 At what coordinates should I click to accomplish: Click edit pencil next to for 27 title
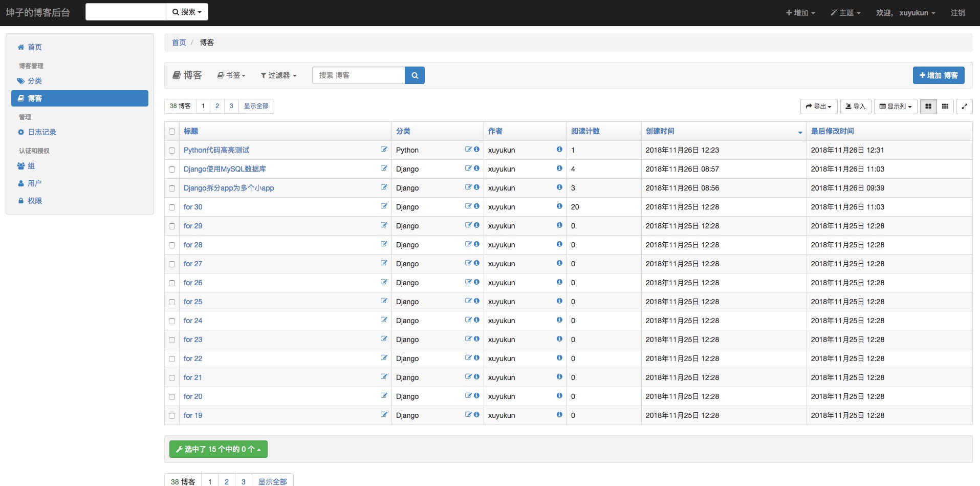coord(384,263)
